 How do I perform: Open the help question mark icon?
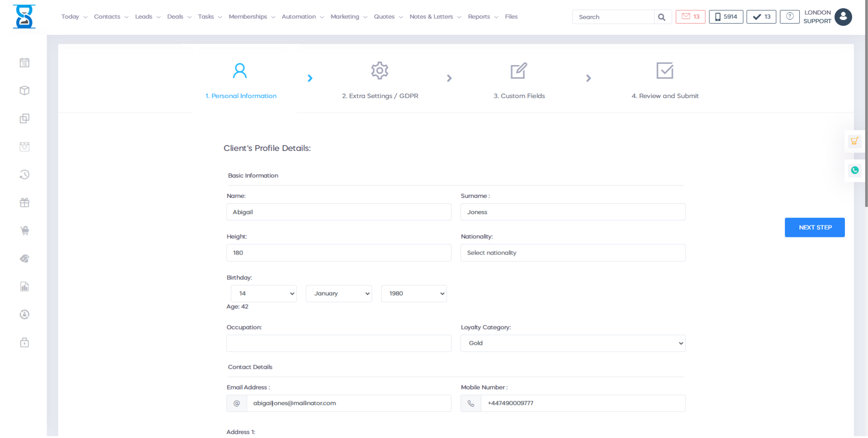click(x=789, y=17)
